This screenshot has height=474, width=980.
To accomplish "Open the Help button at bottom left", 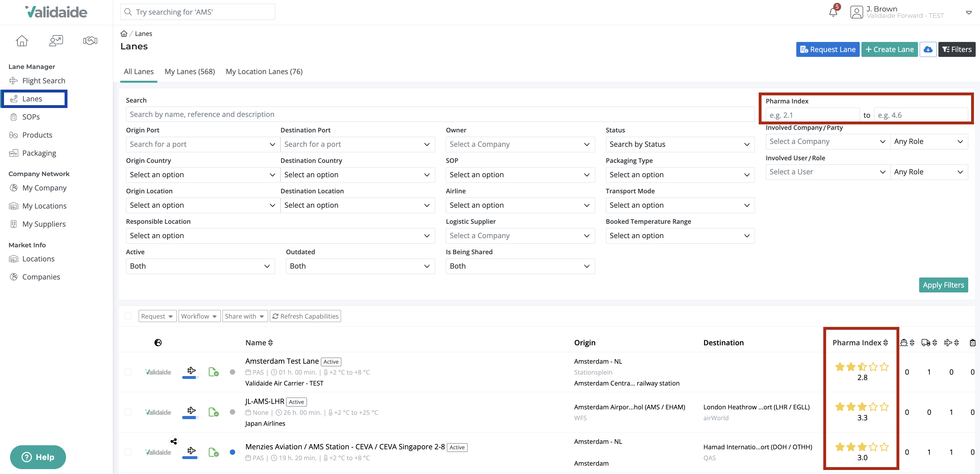I will pos(38,457).
